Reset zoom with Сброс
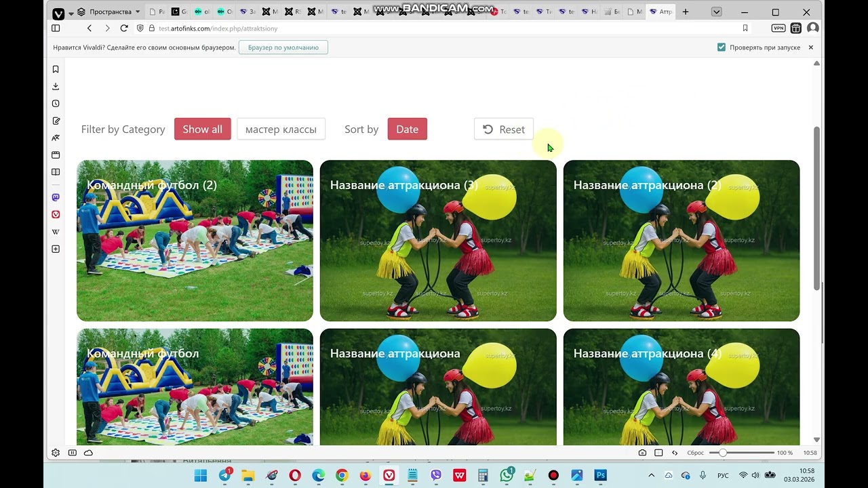The height and width of the screenshot is (488, 868). [696, 453]
